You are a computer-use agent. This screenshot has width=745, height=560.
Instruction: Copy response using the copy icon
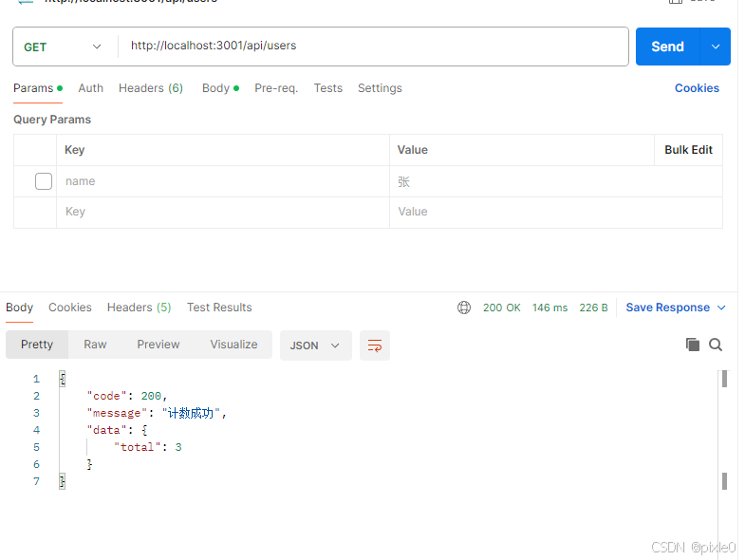pyautogui.click(x=692, y=345)
